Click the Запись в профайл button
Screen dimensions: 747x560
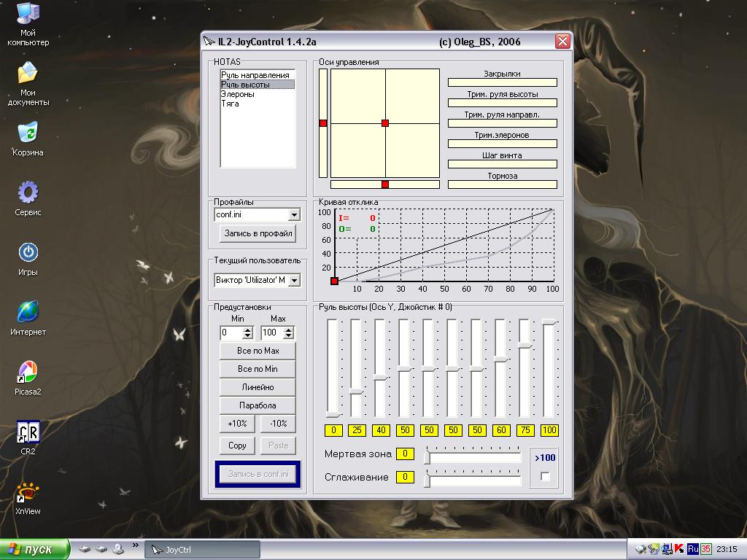tap(258, 233)
